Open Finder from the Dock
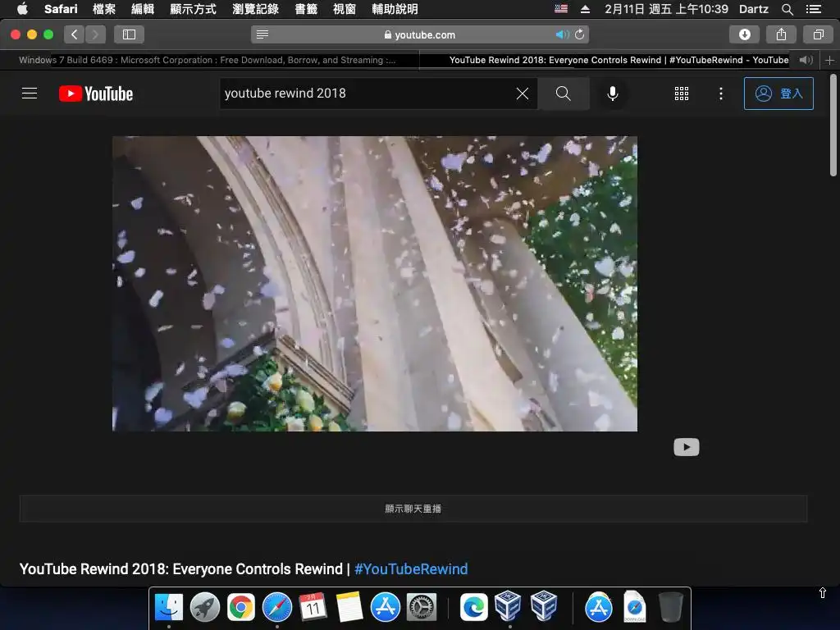This screenshot has height=630, width=840. pyautogui.click(x=169, y=608)
